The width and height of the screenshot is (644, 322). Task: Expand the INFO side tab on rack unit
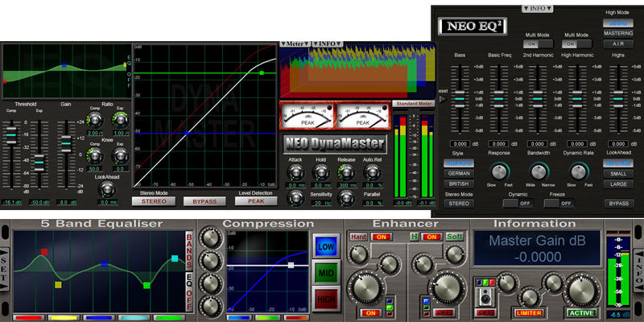coord(638,272)
